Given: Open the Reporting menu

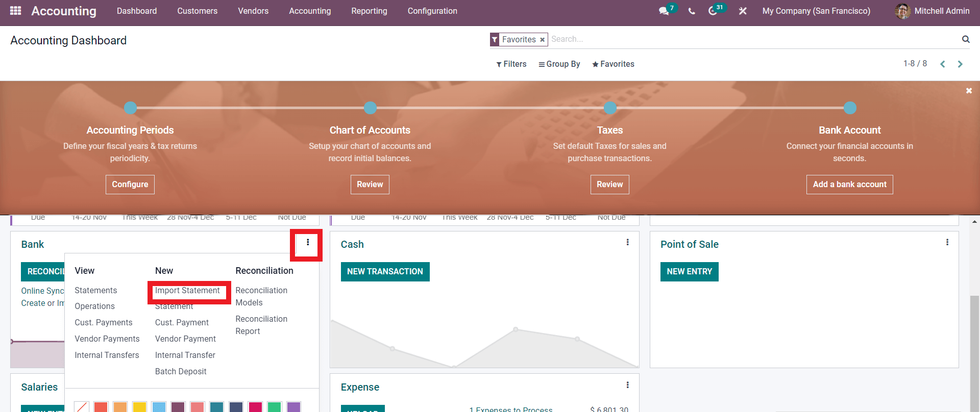Looking at the screenshot, I should click(x=369, y=11).
